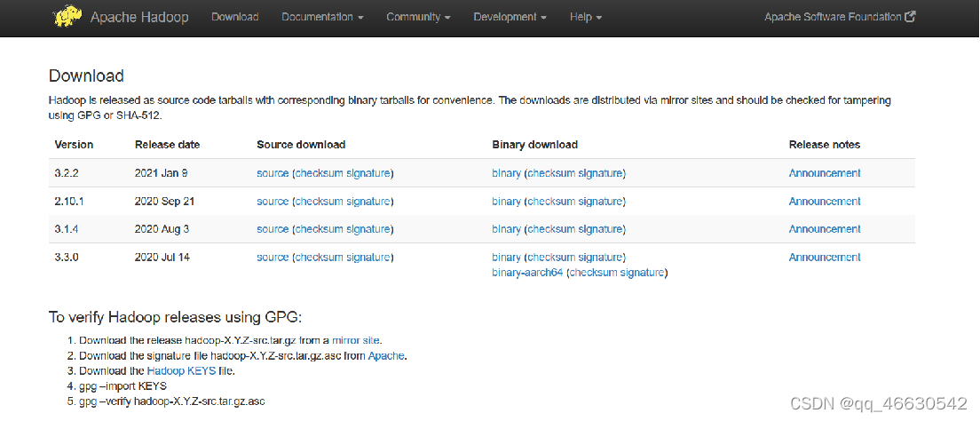
Task: Download binary for version 3.2.2
Action: [x=506, y=173]
